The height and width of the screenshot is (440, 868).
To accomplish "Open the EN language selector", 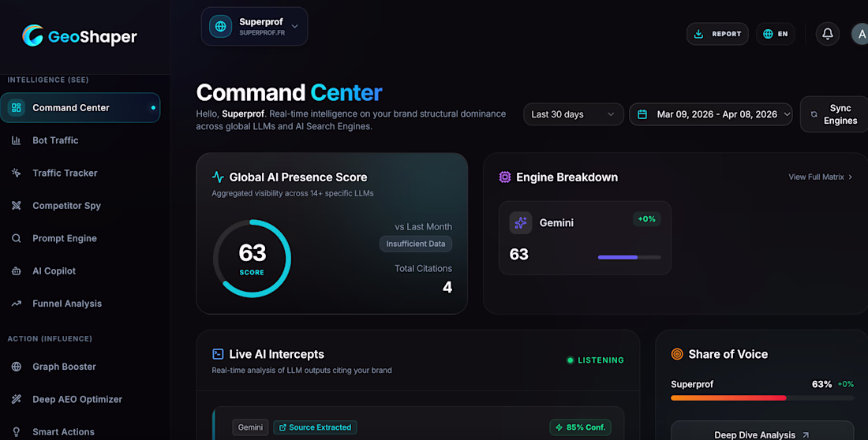I will (x=775, y=34).
